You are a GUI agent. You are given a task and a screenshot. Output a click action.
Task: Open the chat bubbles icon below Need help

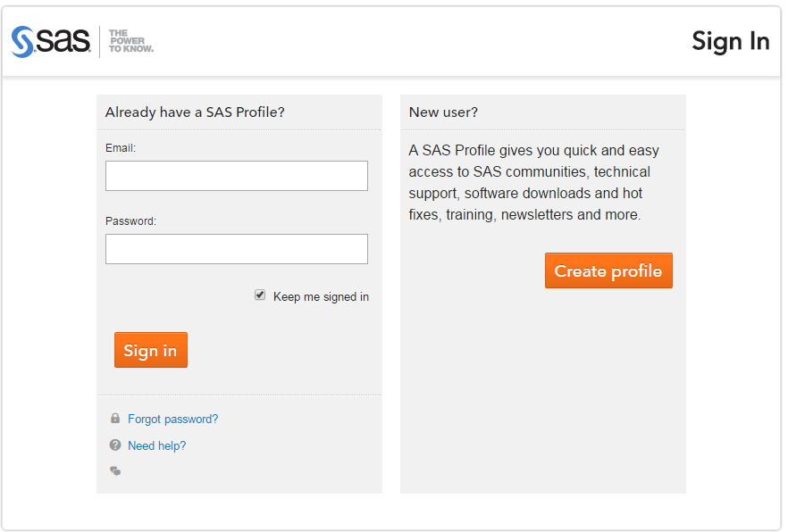pos(115,470)
